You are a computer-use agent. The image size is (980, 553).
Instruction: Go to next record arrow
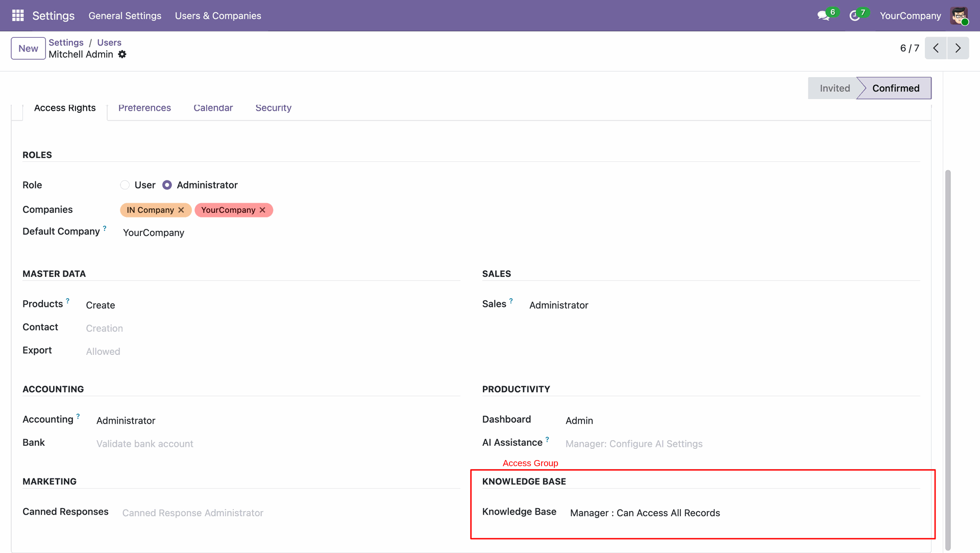point(958,48)
